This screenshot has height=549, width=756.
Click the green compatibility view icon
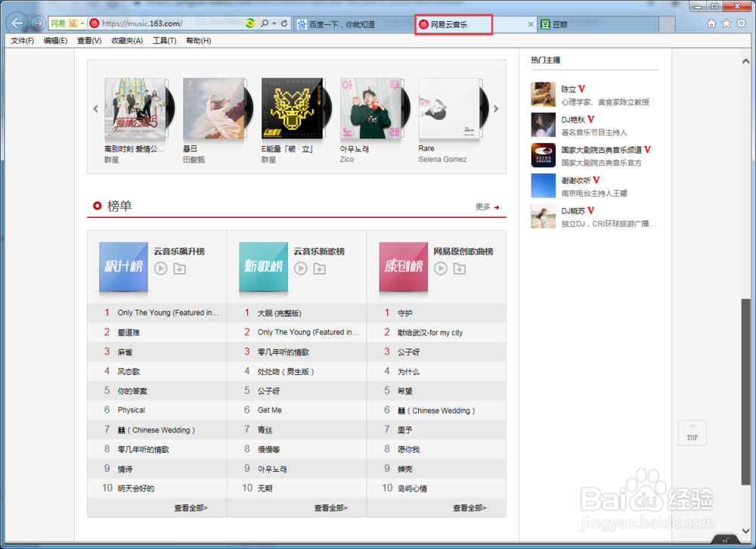pyautogui.click(x=249, y=23)
